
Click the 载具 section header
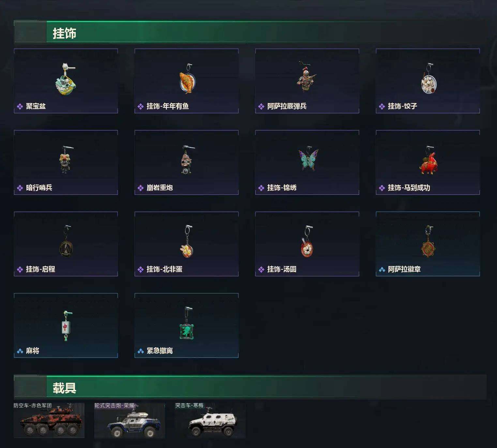(x=64, y=388)
